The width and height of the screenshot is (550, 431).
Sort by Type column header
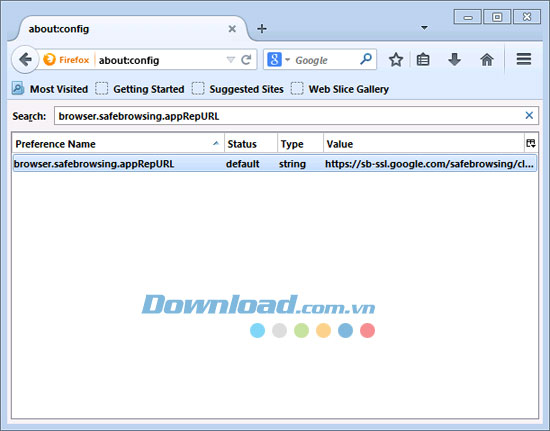tap(300, 144)
